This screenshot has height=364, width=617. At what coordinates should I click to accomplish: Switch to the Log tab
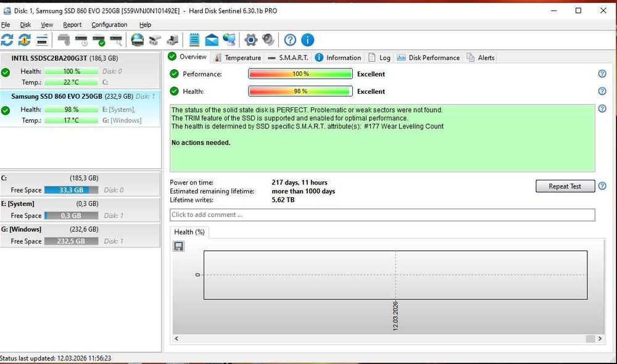tap(379, 58)
